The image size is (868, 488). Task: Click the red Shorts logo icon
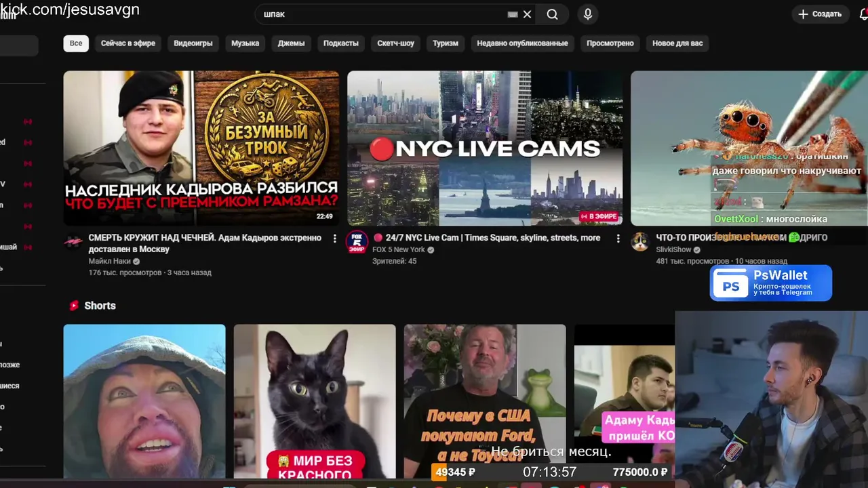click(x=74, y=306)
